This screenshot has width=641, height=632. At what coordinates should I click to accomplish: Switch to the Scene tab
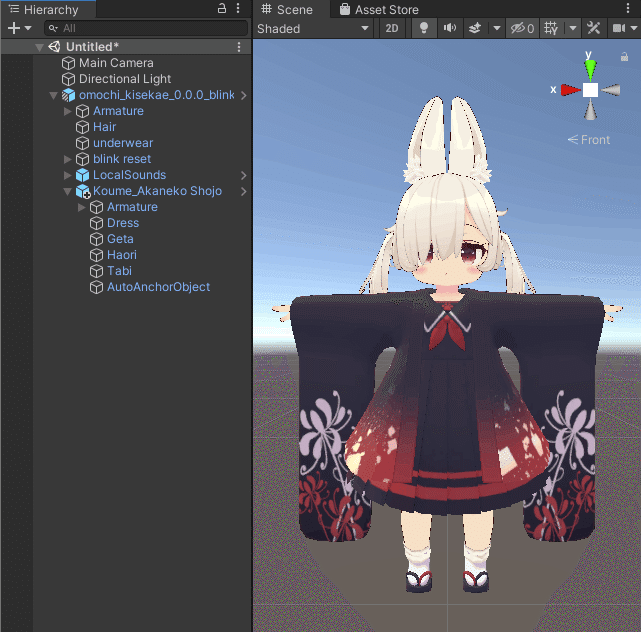coord(287,9)
